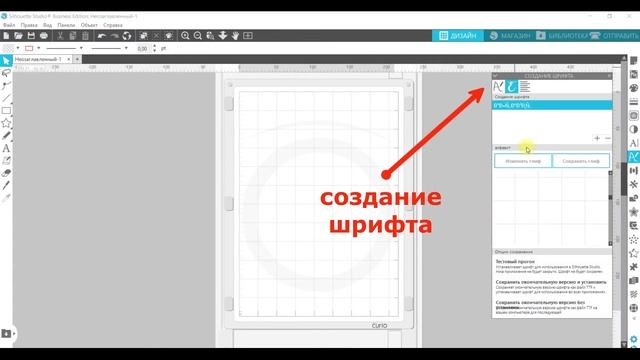This screenshot has width=640, height=360.
Task: Save the document with the floppy disk icon
Action: point(31,36)
